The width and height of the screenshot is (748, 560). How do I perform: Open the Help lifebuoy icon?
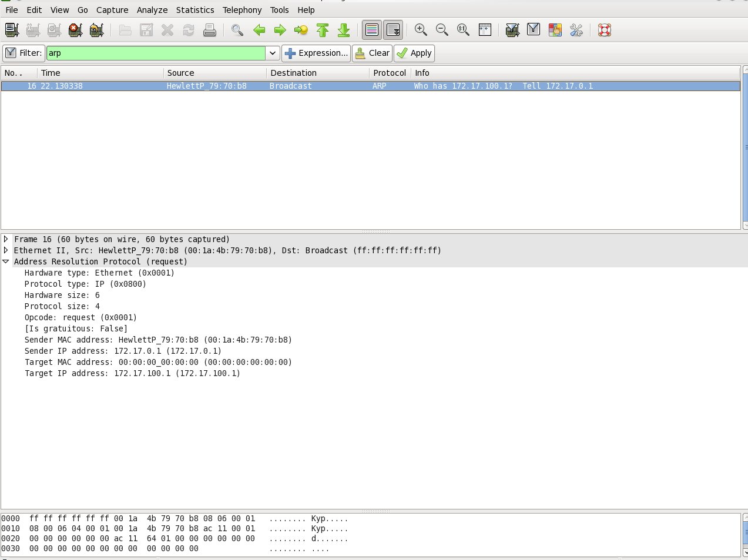(x=605, y=30)
